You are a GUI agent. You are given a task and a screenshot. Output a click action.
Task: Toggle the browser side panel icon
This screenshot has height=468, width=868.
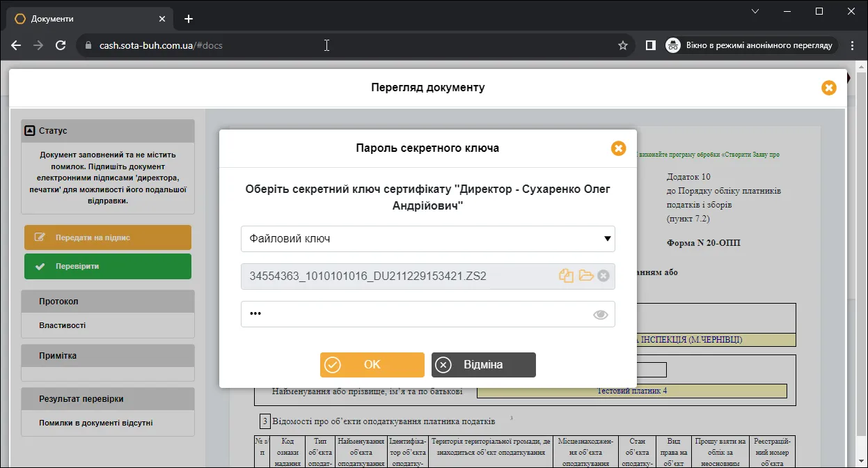[x=650, y=45]
